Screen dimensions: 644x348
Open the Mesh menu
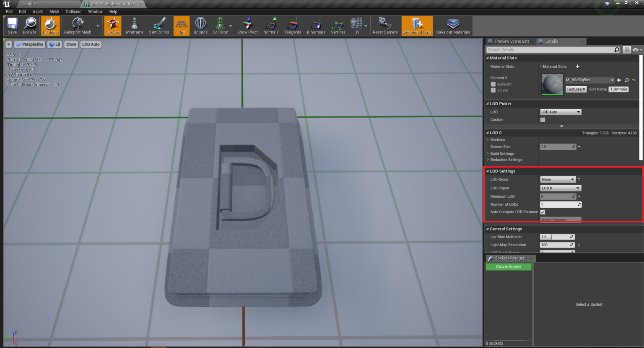pos(54,11)
